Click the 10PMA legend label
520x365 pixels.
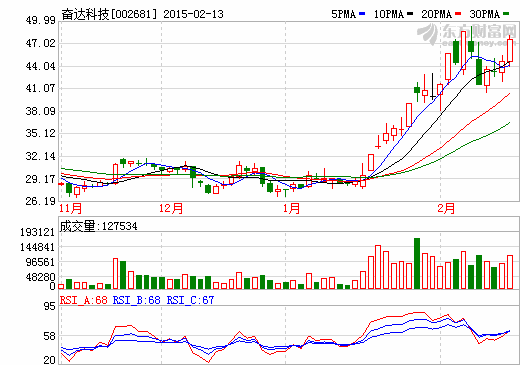388,14
